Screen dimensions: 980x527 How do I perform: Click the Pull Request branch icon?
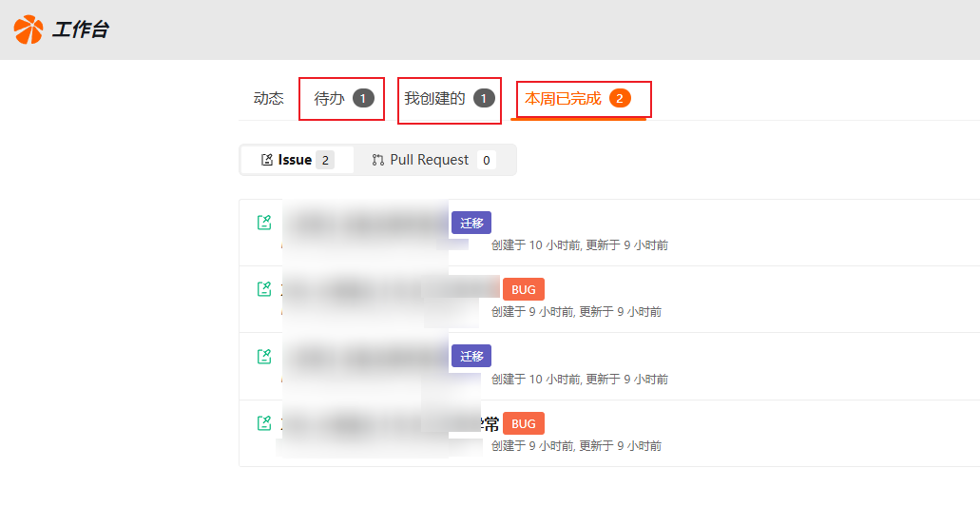[x=377, y=160]
